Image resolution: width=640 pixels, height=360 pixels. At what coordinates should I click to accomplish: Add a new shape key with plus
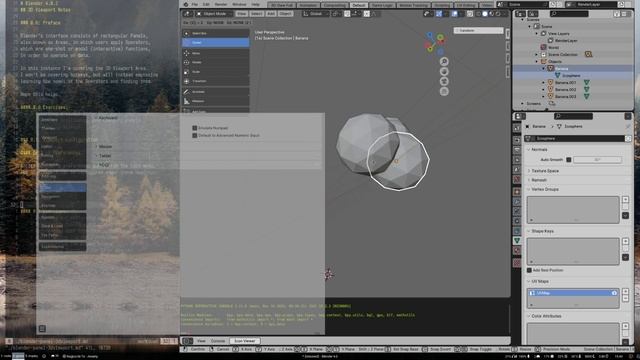625,241
